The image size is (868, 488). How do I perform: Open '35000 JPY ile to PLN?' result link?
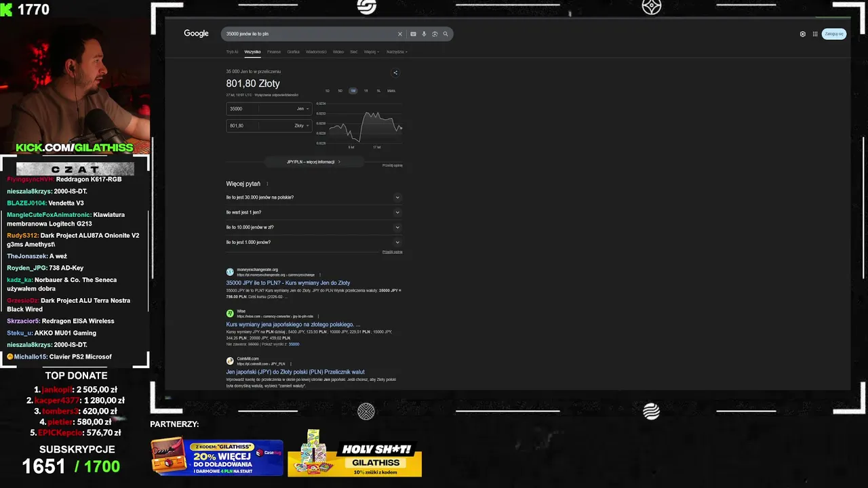288,283
